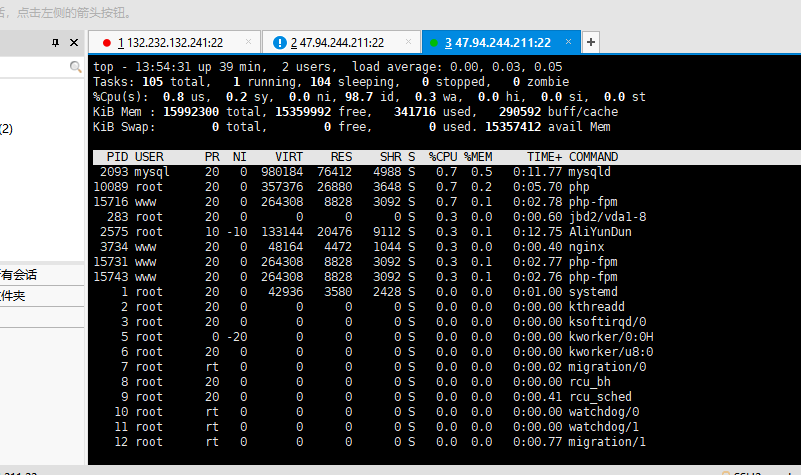Viewport: 801px width, 475px height.
Task: Add a new session tab
Action: 591,42
